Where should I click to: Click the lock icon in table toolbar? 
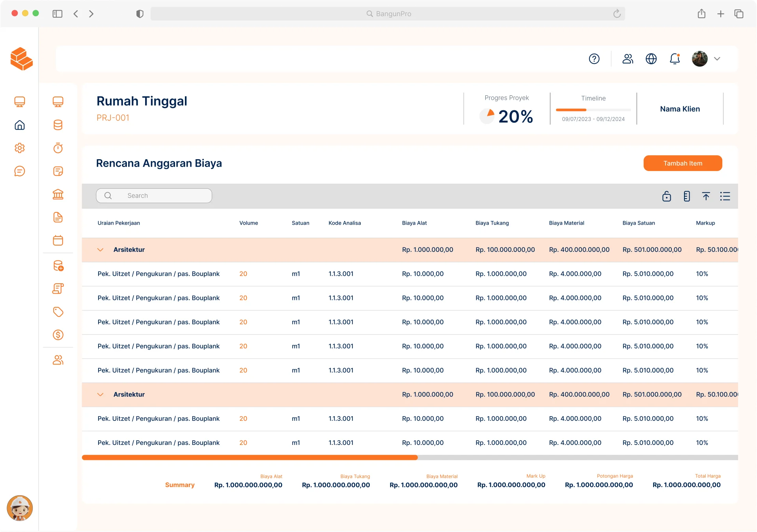[666, 196]
